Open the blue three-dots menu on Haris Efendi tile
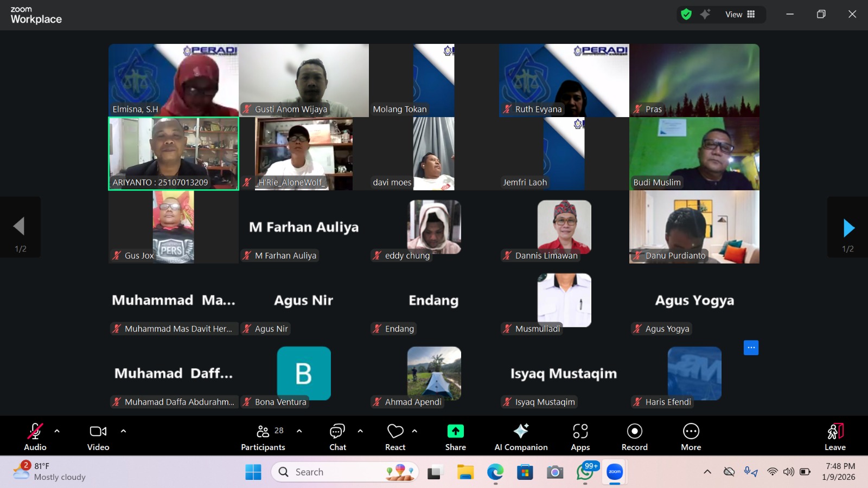 751,348
